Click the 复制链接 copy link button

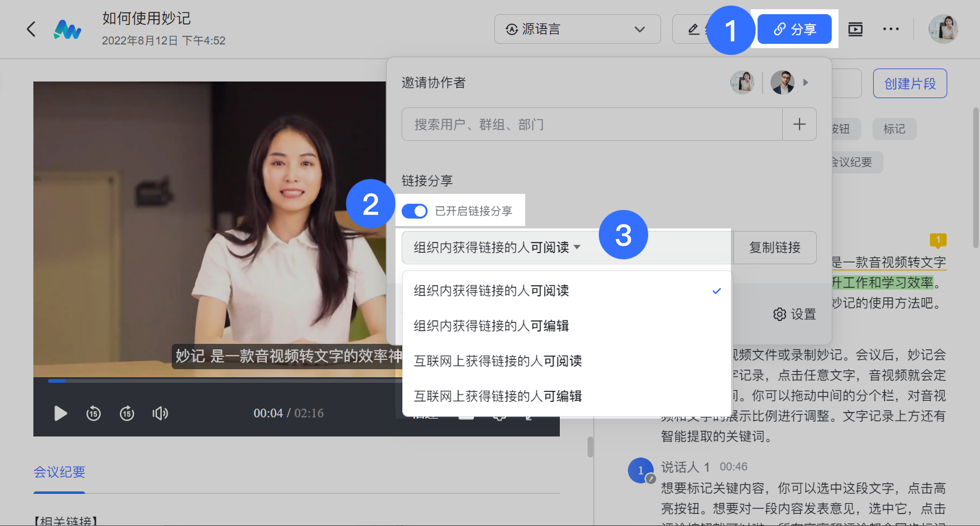[775, 248]
